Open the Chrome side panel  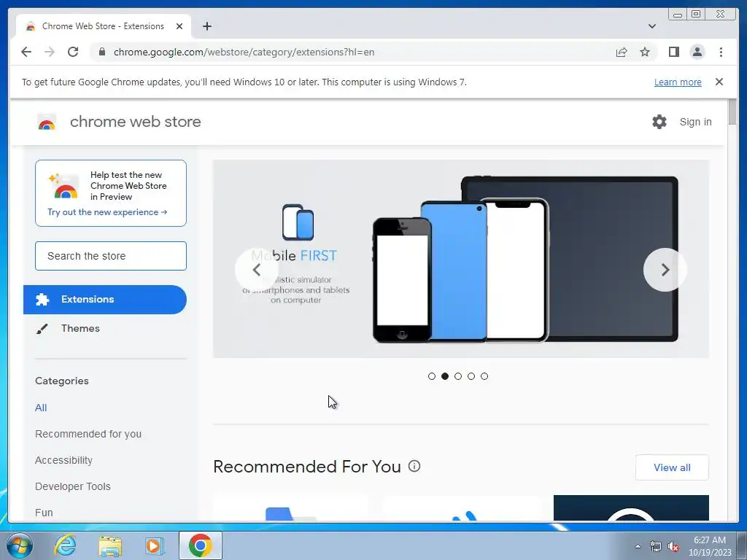pyautogui.click(x=673, y=52)
